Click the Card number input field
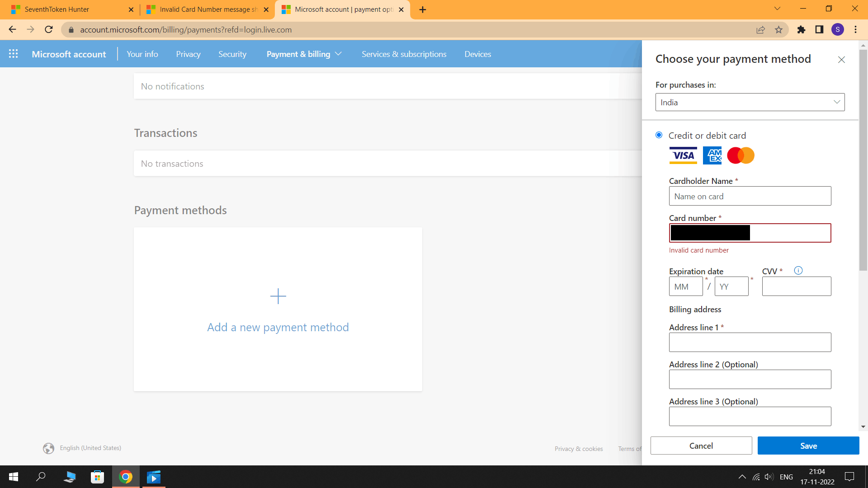Screen dimensions: 868x488 tap(750, 232)
